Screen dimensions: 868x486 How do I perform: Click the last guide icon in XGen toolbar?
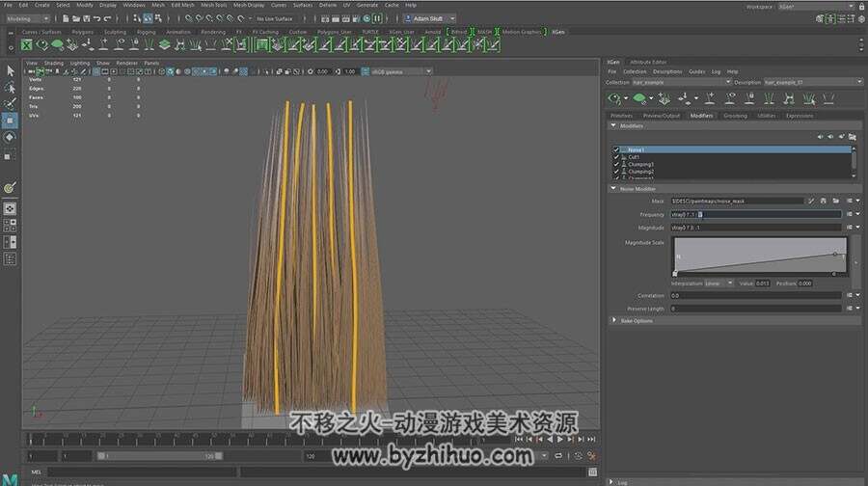tap(828, 98)
